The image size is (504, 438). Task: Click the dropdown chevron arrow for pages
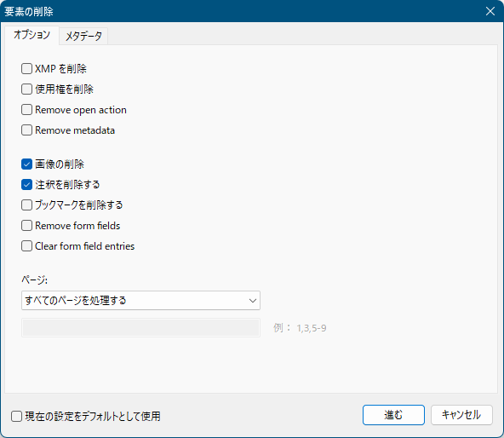(253, 301)
